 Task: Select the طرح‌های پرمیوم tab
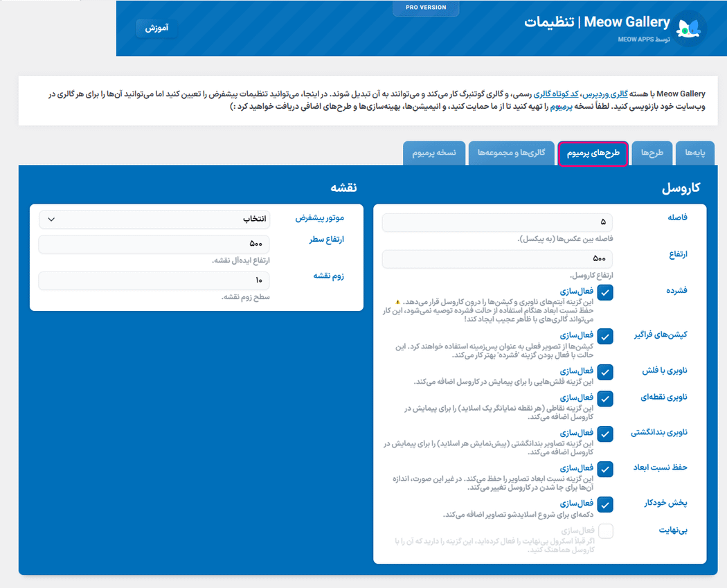tap(593, 153)
